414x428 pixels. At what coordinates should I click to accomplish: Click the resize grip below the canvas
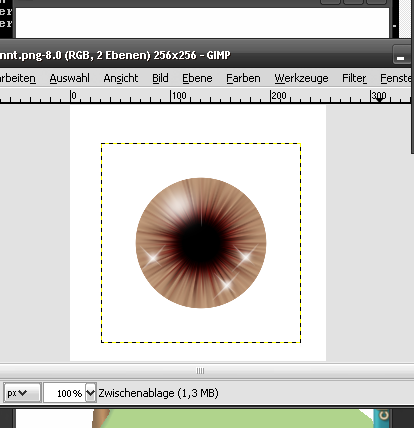pyautogui.click(x=200, y=371)
